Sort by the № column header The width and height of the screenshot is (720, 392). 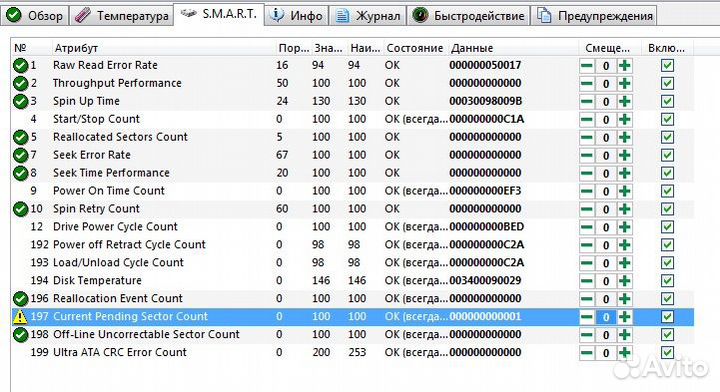31,48
